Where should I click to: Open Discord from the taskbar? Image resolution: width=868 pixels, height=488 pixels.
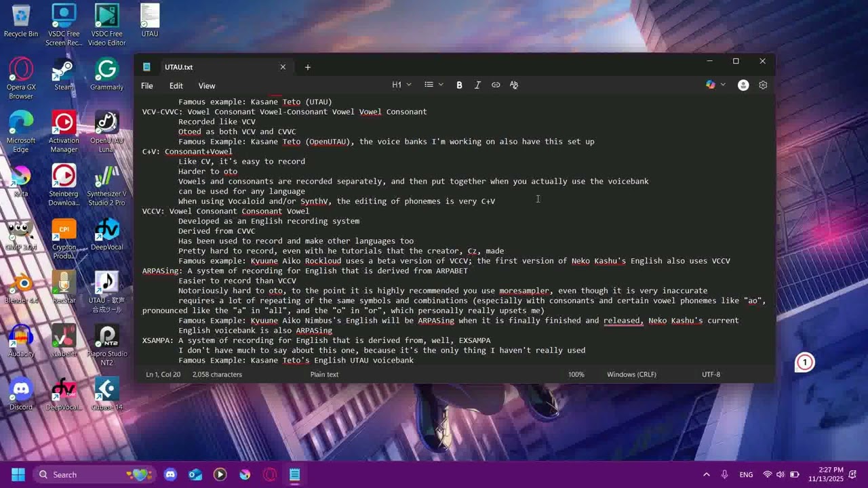(170, 474)
